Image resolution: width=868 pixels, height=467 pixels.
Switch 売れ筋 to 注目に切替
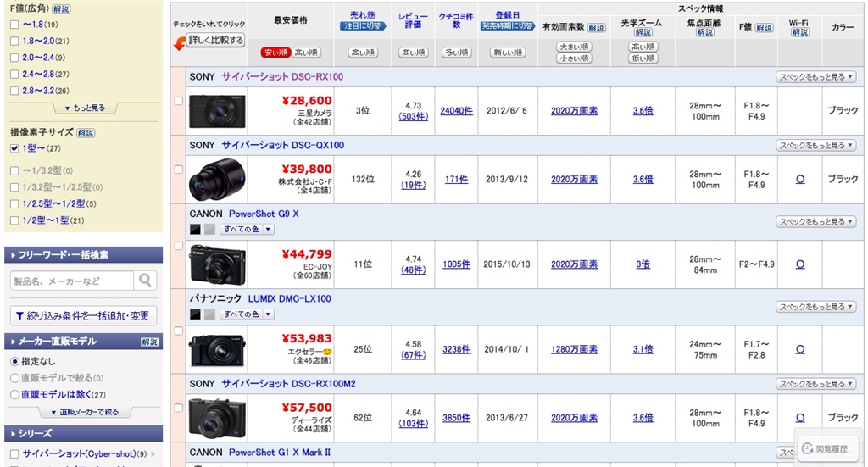363,26
